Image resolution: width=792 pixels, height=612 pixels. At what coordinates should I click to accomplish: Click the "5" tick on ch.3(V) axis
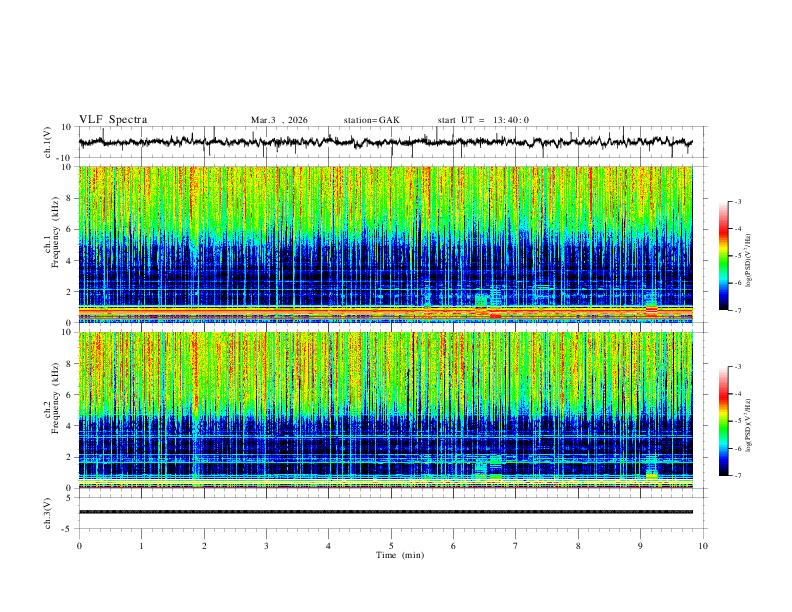click(x=69, y=498)
